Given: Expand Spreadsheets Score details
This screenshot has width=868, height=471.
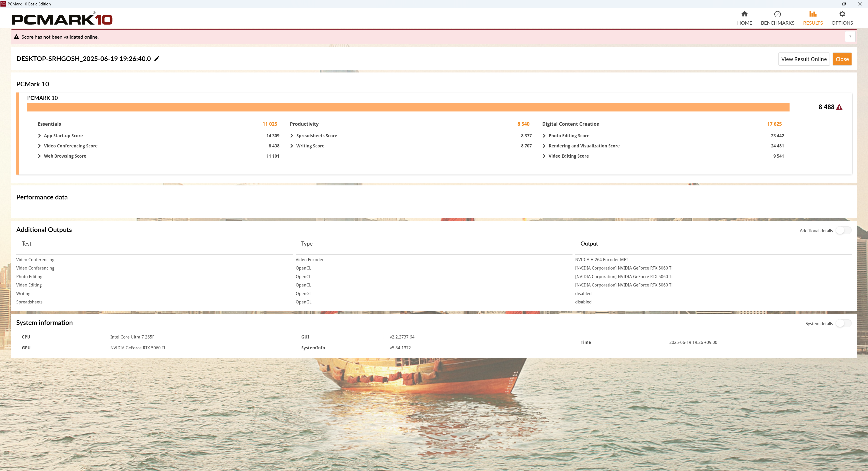Looking at the screenshot, I should click(x=292, y=136).
